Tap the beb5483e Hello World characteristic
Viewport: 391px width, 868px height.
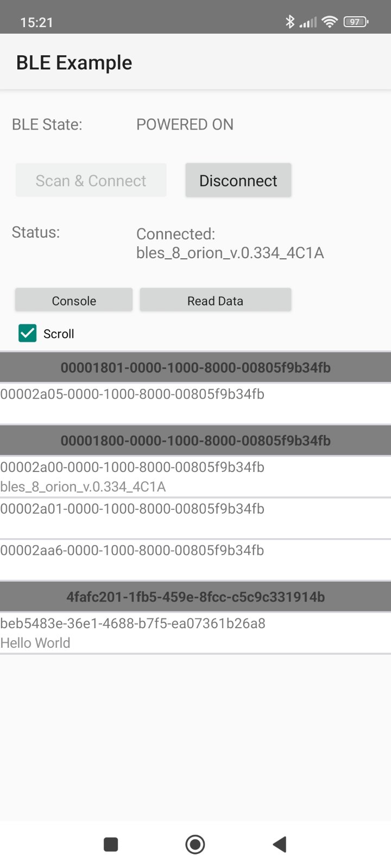point(195,633)
